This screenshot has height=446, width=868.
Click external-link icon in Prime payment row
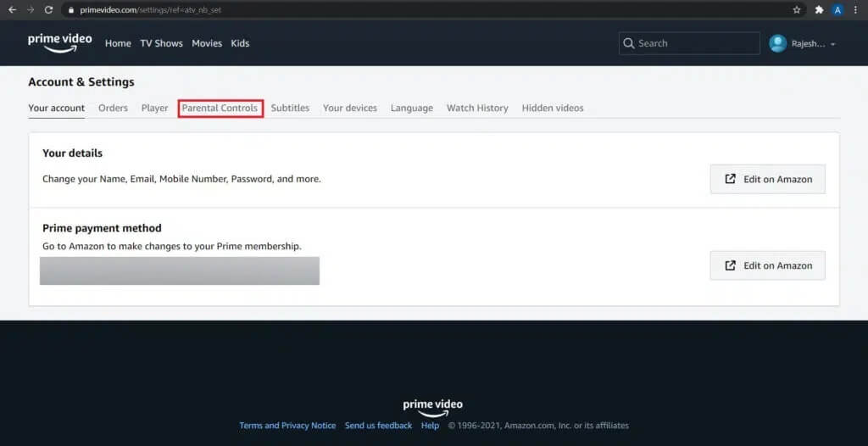730,265
